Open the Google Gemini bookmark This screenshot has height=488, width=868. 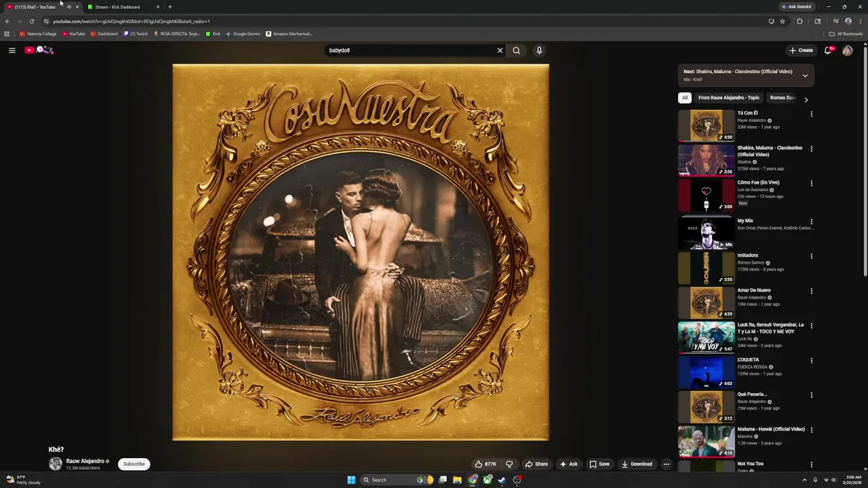pyautogui.click(x=243, y=34)
